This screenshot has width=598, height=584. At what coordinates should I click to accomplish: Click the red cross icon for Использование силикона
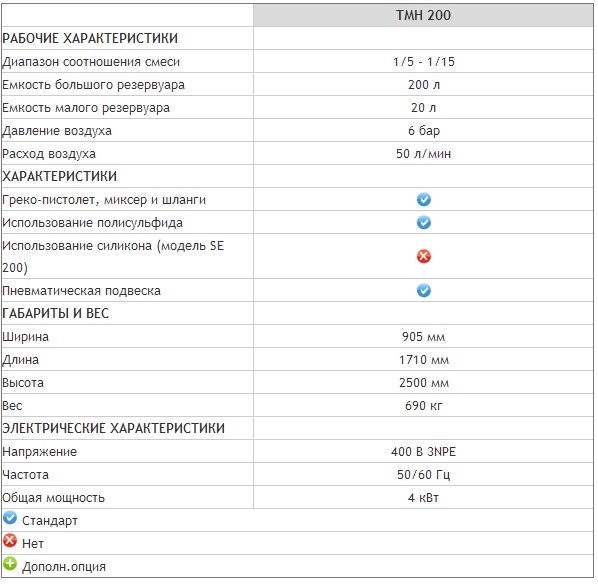(x=423, y=256)
